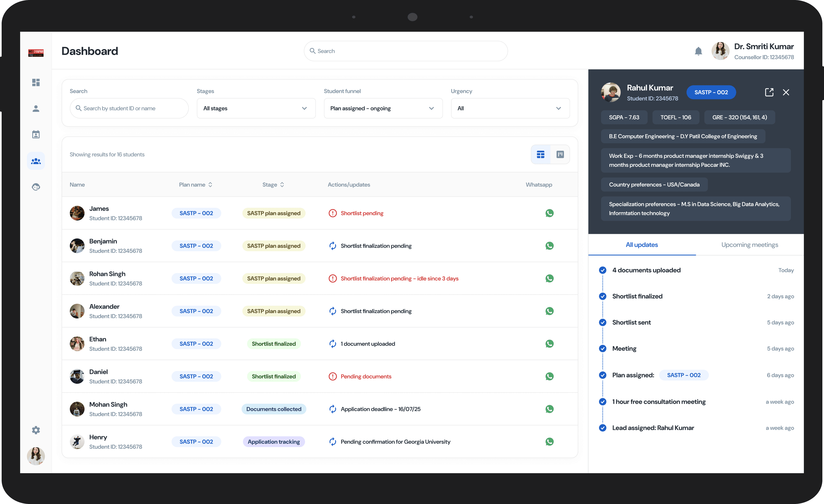824x504 pixels.
Task: Open WhatsApp chat for James
Action: point(549,213)
